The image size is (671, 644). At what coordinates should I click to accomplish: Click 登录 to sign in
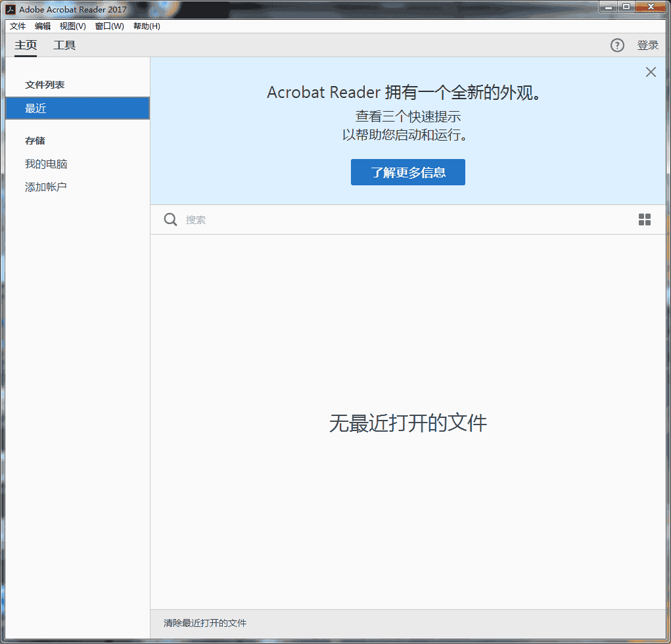(647, 45)
